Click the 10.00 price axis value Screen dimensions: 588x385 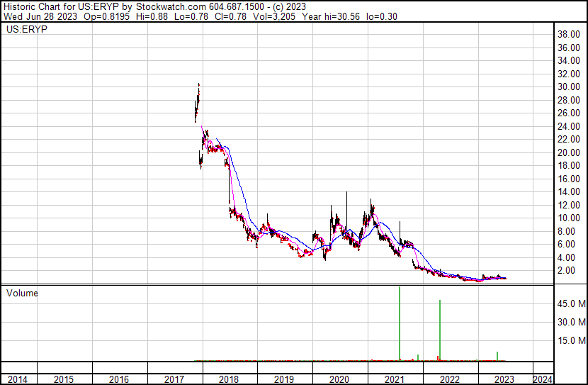569,218
